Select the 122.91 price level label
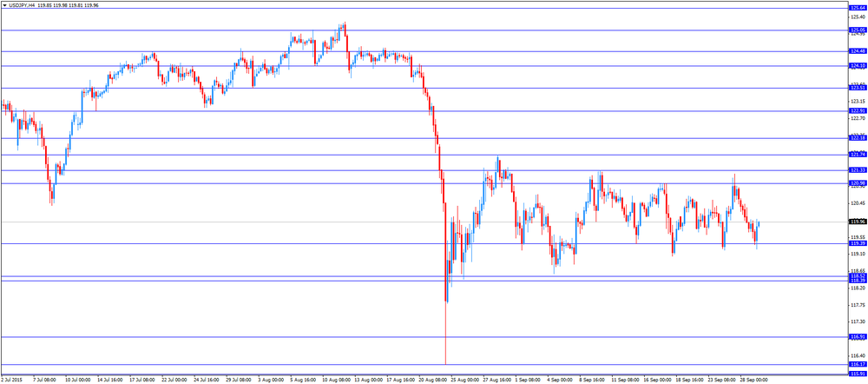Viewport: 868px width, 384px height. (858, 110)
